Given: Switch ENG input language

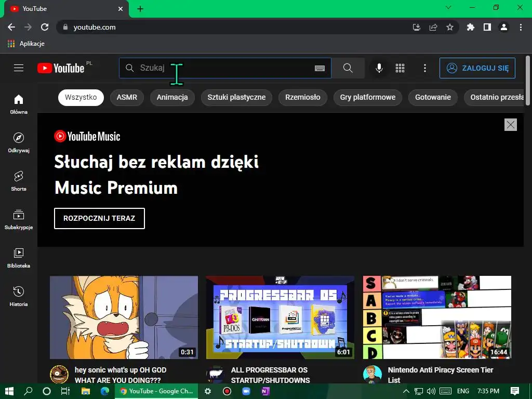Looking at the screenshot, I should coord(463,391).
